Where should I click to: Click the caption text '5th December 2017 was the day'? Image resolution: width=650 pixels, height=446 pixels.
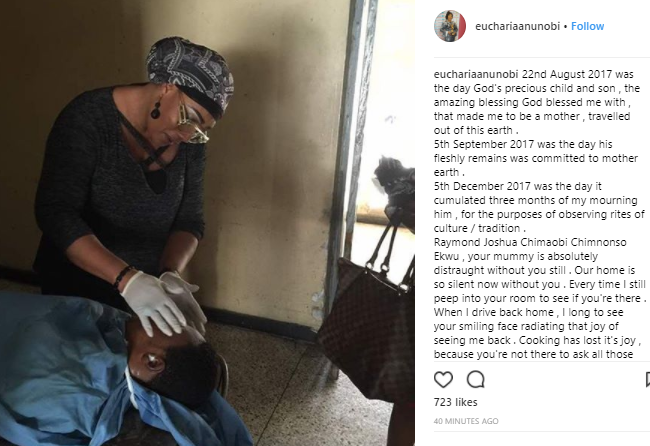511,186
